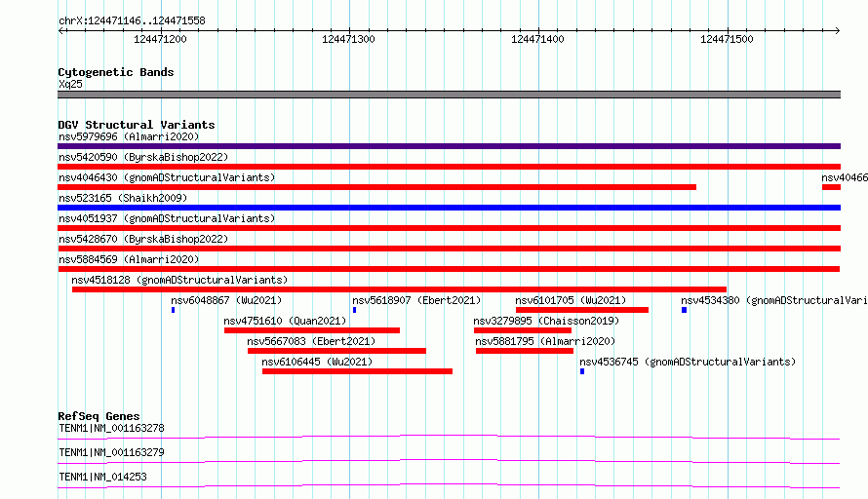Select the nsv4518128 gnomAD variant bar
The width and height of the screenshot is (868, 499).
[x=399, y=289]
